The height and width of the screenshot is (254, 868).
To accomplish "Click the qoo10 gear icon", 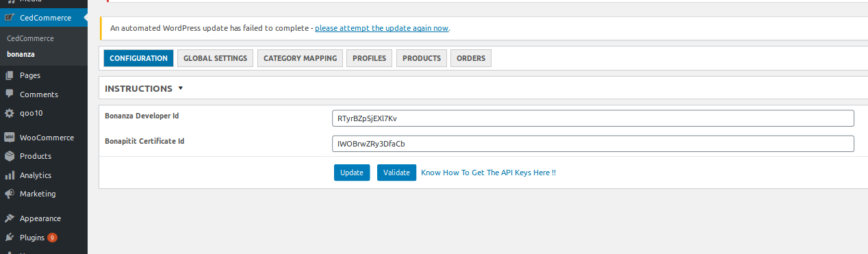I will (x=10, y=113).
